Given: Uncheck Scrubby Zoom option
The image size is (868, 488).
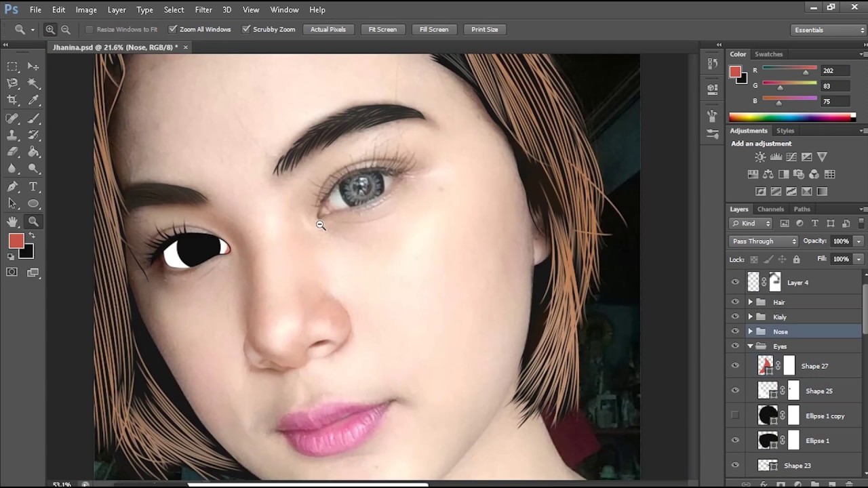Looking at the screenshot, I should 245,29.
